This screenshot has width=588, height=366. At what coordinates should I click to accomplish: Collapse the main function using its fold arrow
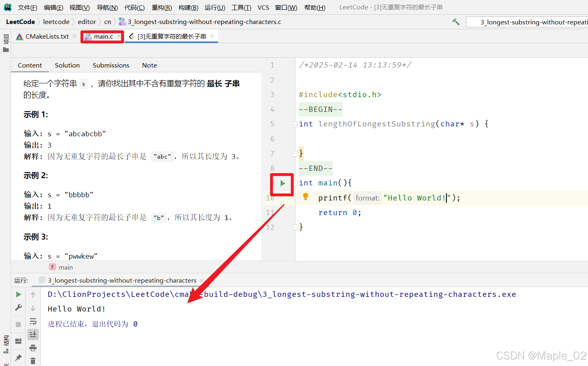pyautogui.click(x=295, y=183)
